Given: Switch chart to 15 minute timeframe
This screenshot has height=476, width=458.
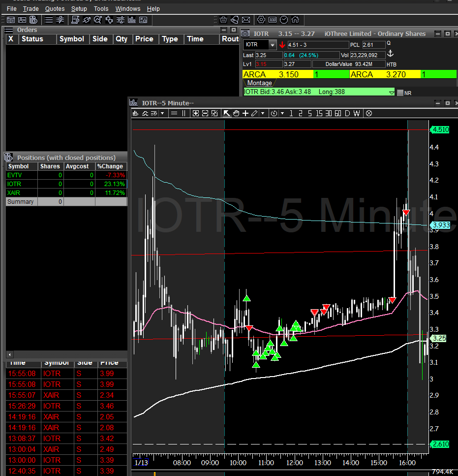Looking at the screenshot, I should coord(319,114).
